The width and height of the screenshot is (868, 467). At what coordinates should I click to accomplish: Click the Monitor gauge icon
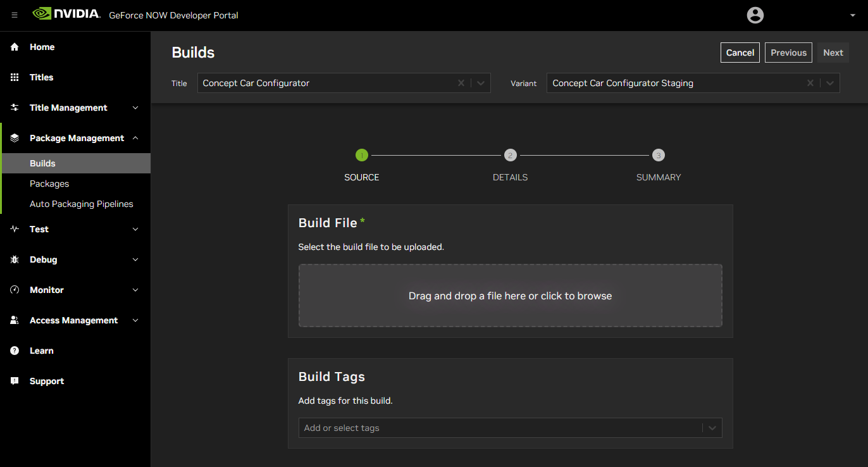pos(15,290)
